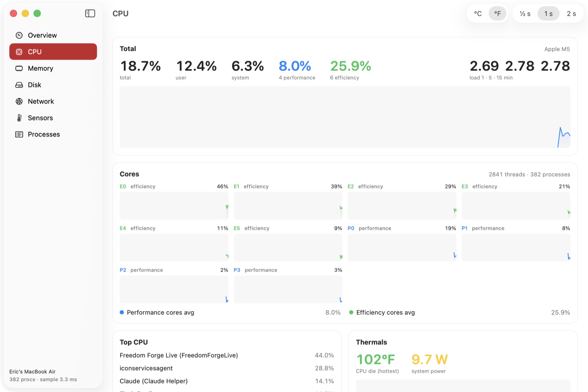Click the P1 performance core graph
This screenshot has height=392, width=588.
[x=516, y=248]
